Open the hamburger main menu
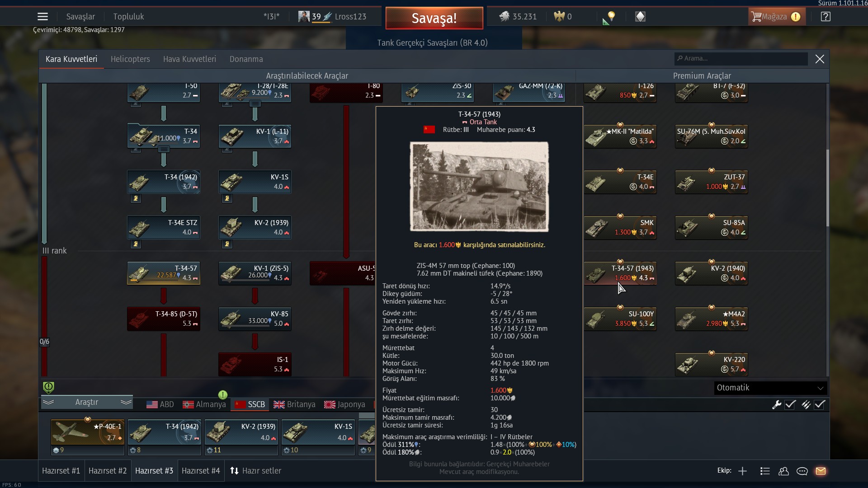The height and width of the screenshot is (488, 868). coord(42,17)
